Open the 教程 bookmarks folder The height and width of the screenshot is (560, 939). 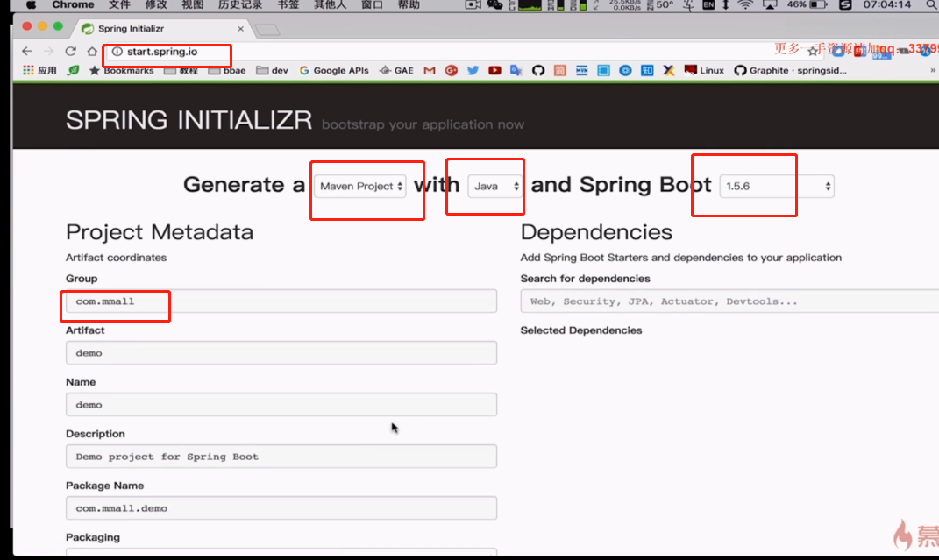[x=181, y=71]
